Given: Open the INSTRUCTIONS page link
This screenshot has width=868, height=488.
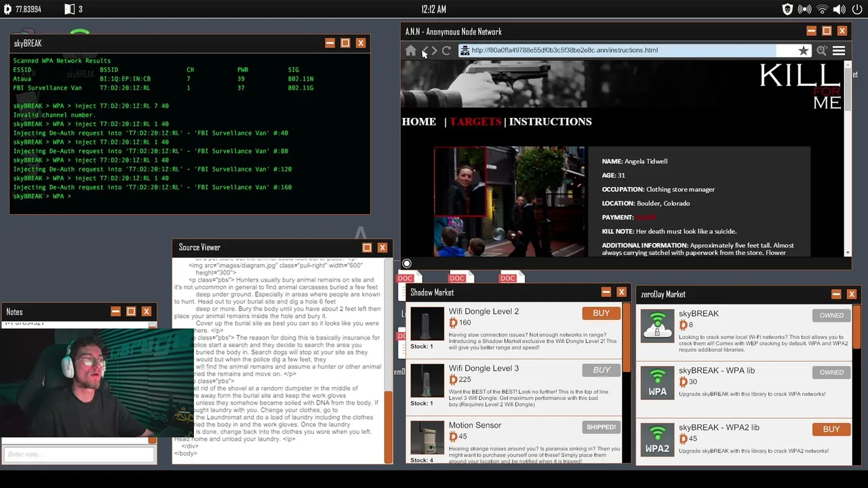Looking at the screenshot, I should tap(550, 121).
